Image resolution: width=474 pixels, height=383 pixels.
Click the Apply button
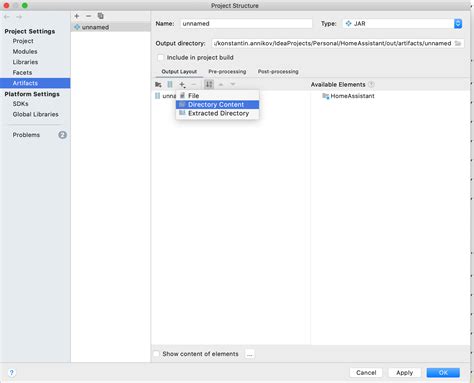pyautogui.click(x=404, y=373)
